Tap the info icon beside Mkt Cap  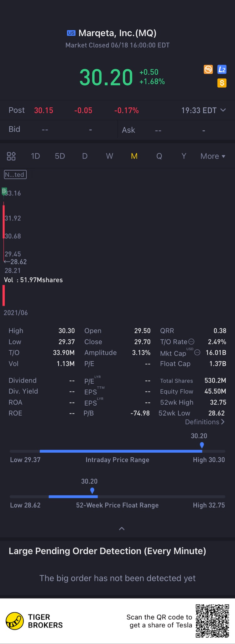(197, 353)
